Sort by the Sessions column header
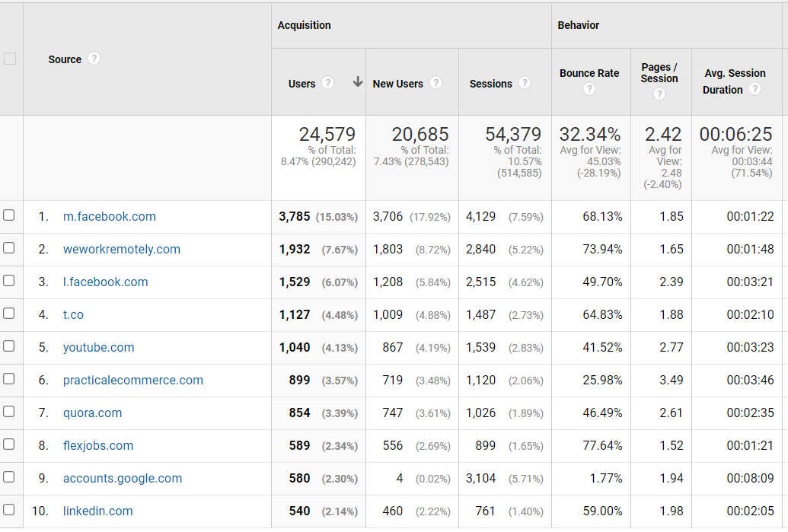Screen dimensions: 788x532 click(x=490, y=84)
